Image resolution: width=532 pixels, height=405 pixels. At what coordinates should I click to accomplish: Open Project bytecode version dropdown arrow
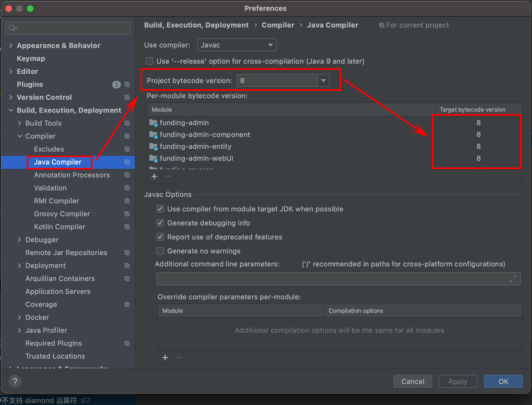323,80
